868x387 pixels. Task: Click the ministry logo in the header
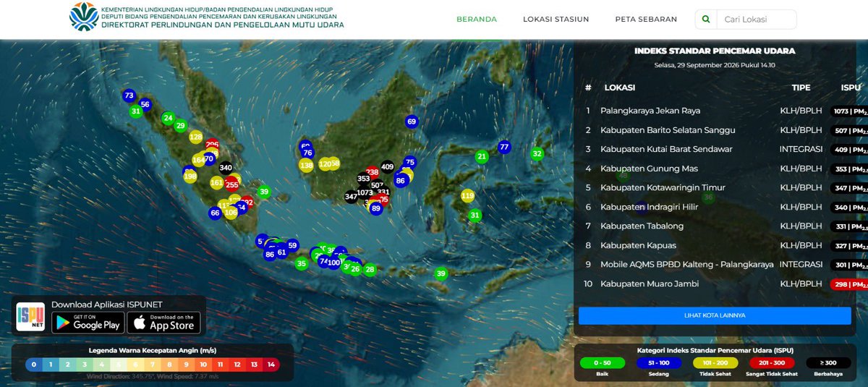point(84,16)
